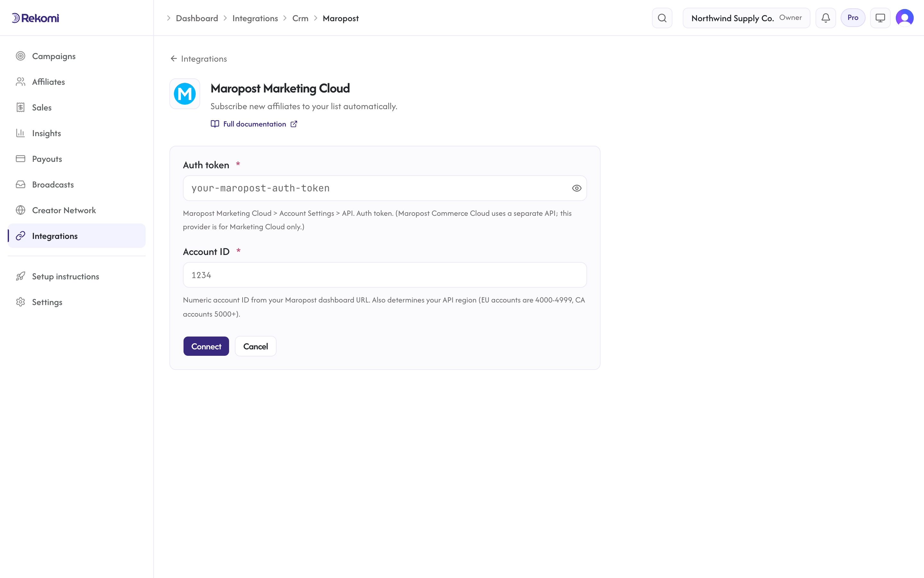Click the Maropost M logo
Image resolution: width=924 pixels, height=578 pixels.
[x=185, y=94]
